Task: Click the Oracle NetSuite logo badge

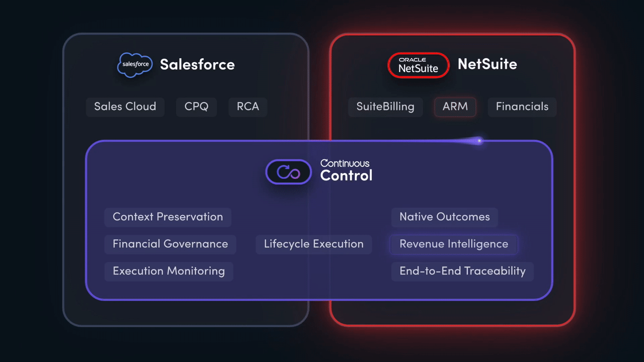Action: point(418,65)
